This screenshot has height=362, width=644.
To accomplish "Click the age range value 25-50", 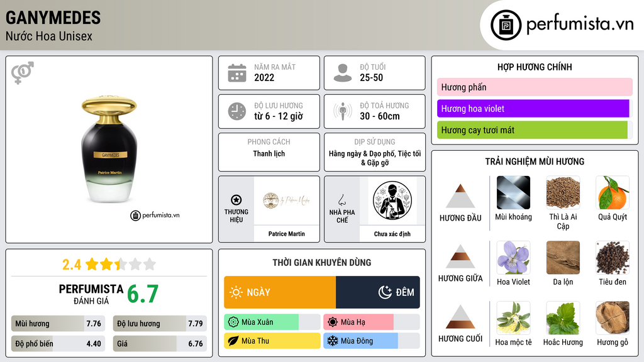I will click(371, 77).
